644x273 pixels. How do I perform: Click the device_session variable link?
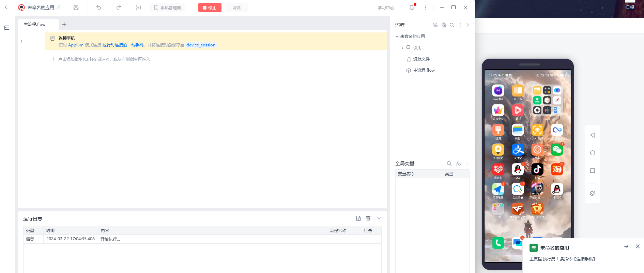coord(201,45)
